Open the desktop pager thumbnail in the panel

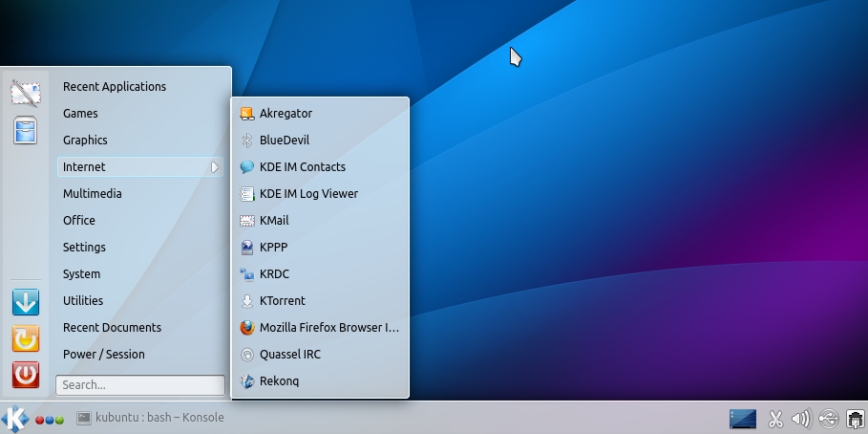coord(742,419)
